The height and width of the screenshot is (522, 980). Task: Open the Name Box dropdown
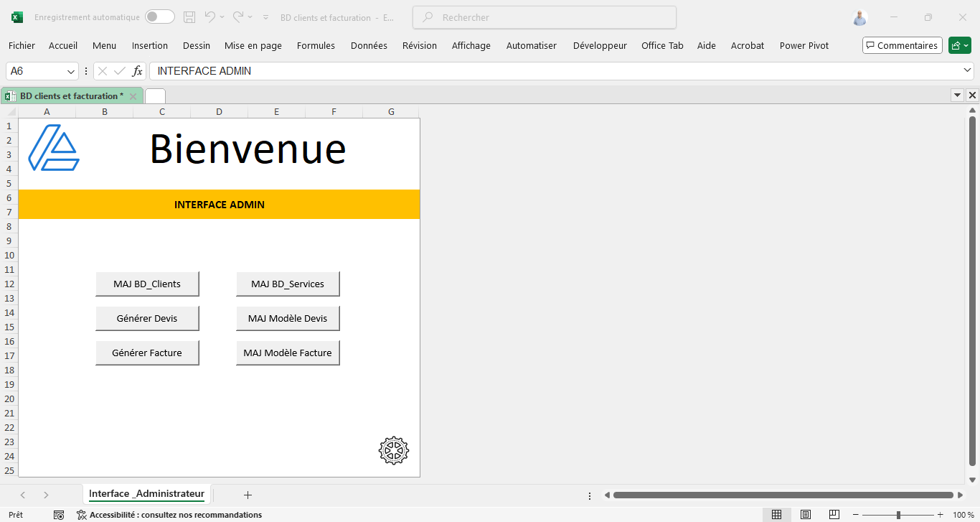(x=71, y=71)
